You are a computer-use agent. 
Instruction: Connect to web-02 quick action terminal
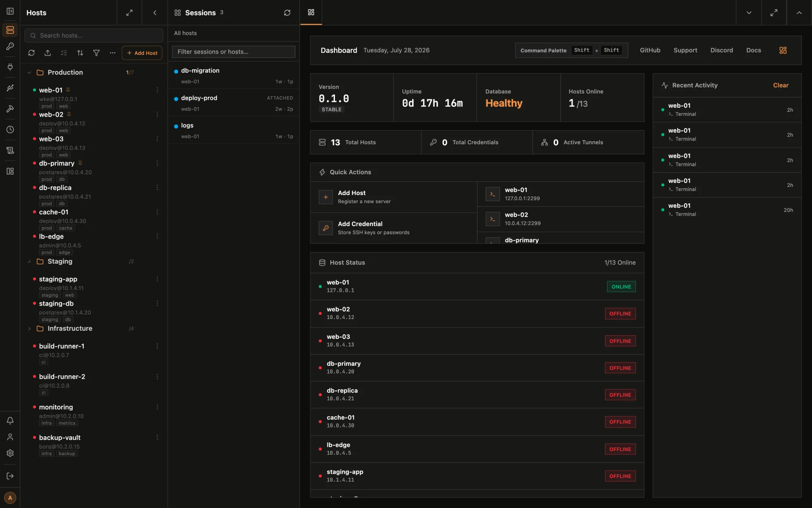[561, 219]
